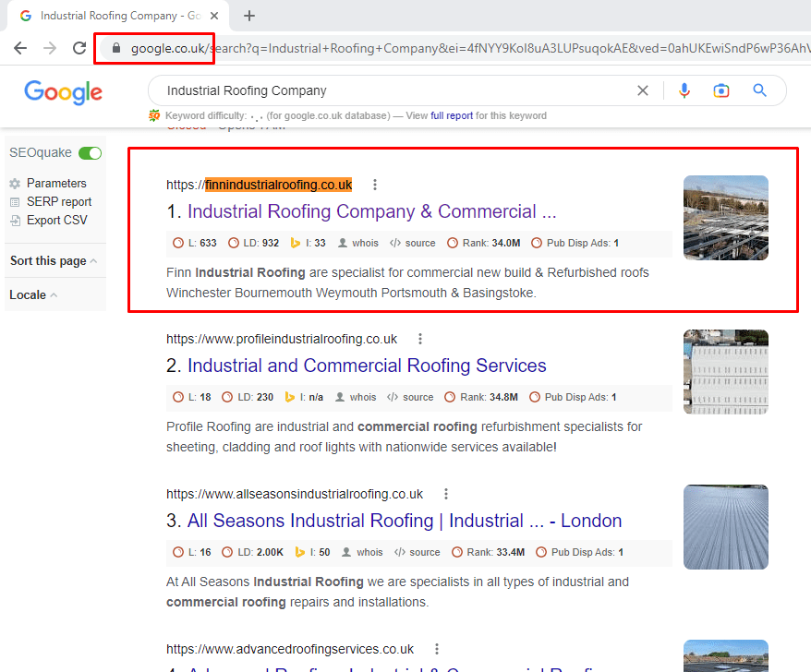Open result Industrial Roofing Company & Commercial
The width and height of the screenshot is (811, 672).
click(372, 211)
